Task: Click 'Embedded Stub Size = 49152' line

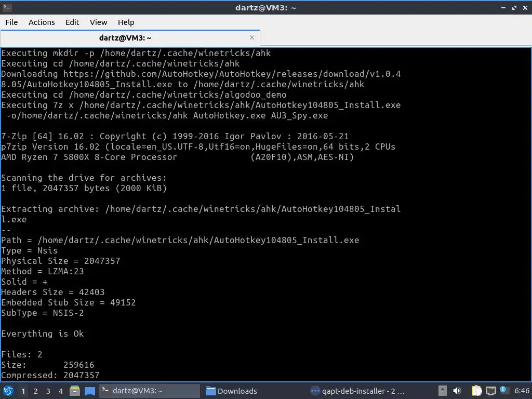Action: [68, 303]
